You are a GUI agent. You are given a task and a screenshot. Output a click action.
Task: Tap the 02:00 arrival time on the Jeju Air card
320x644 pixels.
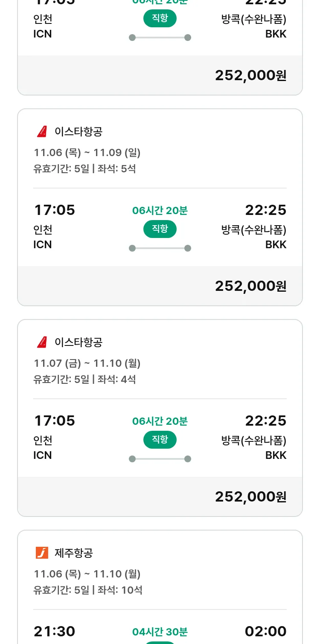coord(265,632)
